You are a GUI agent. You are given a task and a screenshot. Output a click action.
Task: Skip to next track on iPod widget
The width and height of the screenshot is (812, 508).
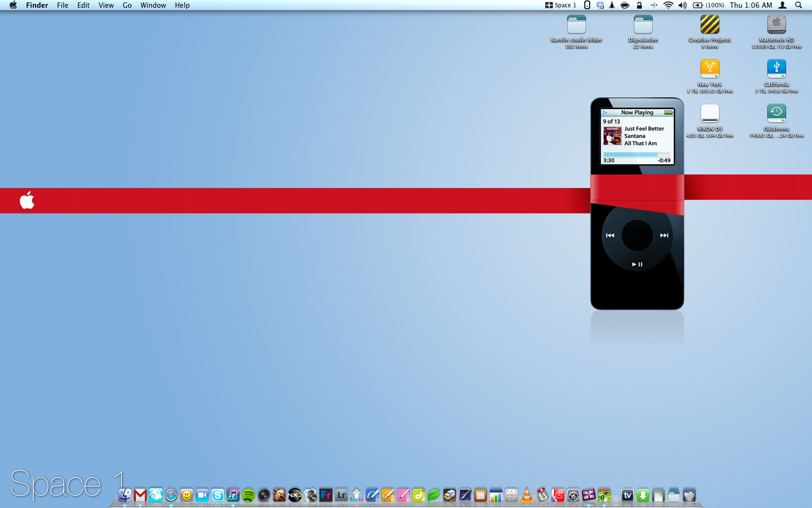664,235
